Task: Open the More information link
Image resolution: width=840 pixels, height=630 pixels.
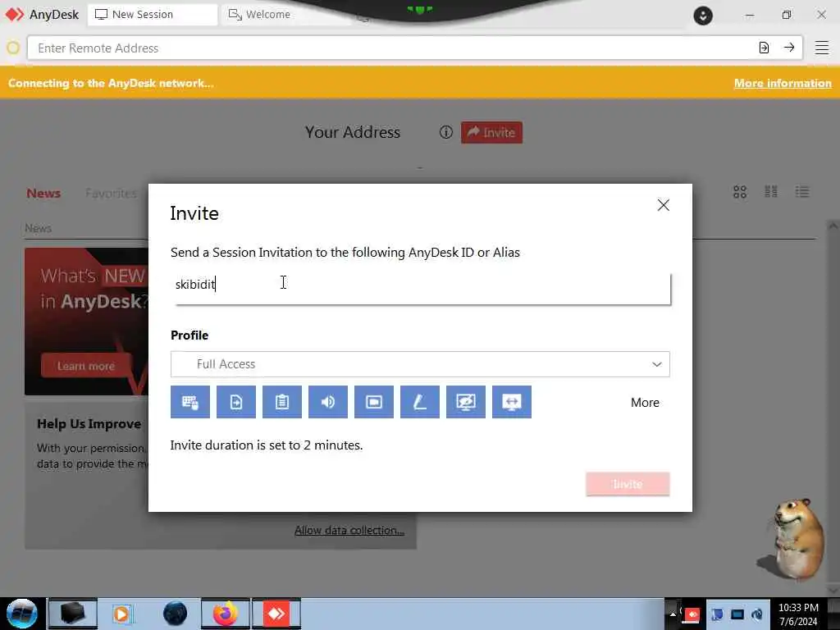Action: click(x=783, y=83)
